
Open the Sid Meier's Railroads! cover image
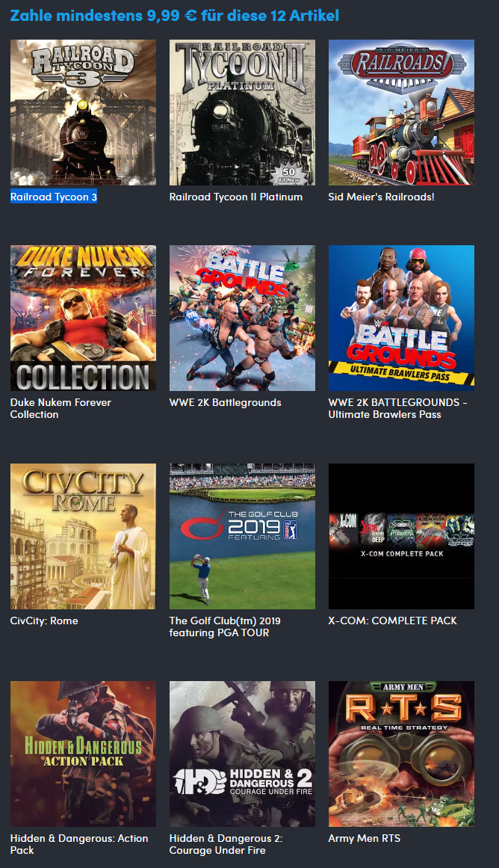(401, 112)
